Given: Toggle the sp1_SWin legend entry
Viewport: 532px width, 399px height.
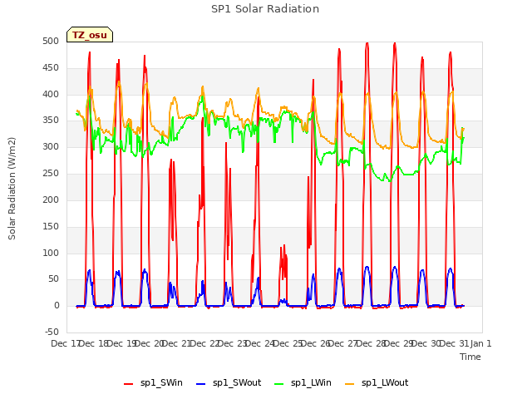Looking at the screenshot, I should 153,382.
